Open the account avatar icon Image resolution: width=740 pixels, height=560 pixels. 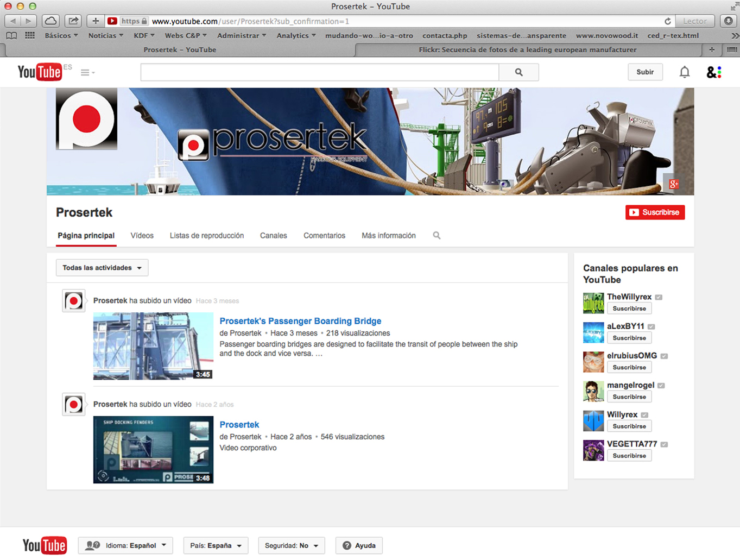click(714, 72)
